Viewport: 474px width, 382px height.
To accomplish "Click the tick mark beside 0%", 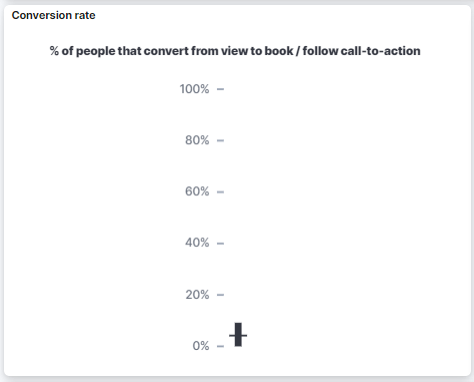I will tap(220, 346).
